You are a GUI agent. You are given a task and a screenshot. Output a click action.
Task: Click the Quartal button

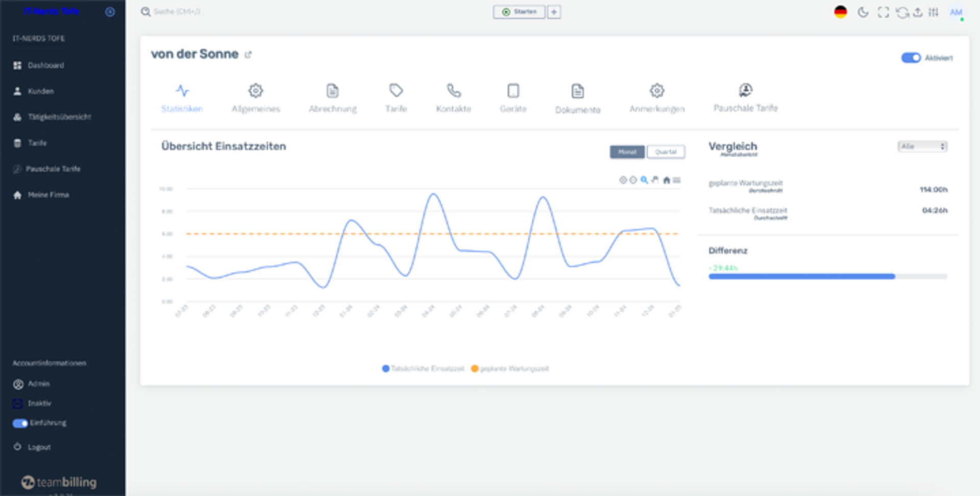(x=666, y=152)
